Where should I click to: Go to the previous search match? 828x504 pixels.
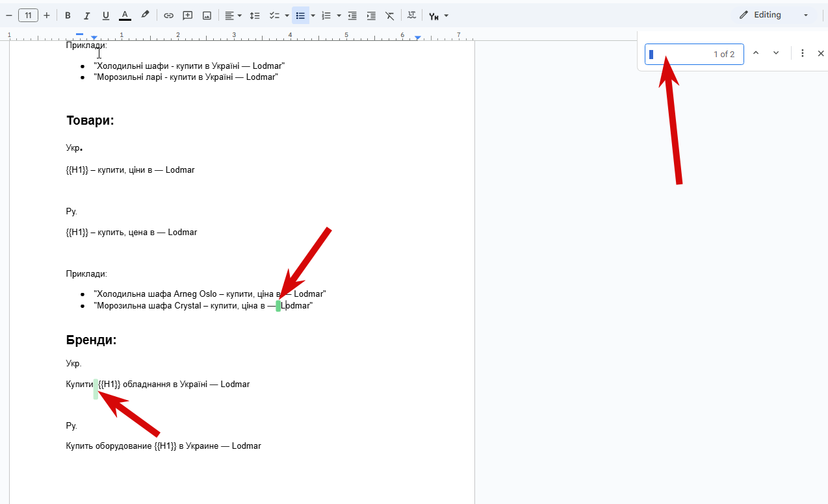[756, 53]
